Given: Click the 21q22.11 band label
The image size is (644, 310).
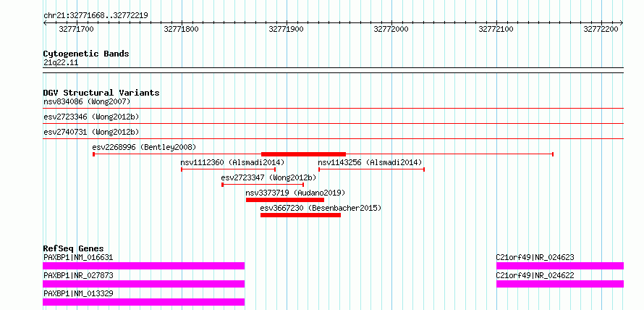Looking at the screenshot, I should click(61, 63).
